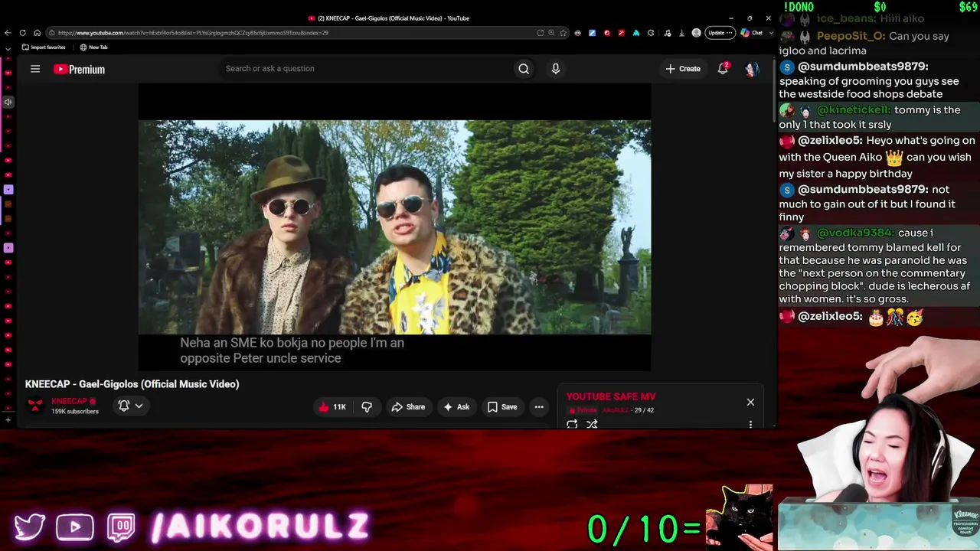The image size is (980, 551).
Task: Click chat username kinetickell
Action: click(854, 110)
